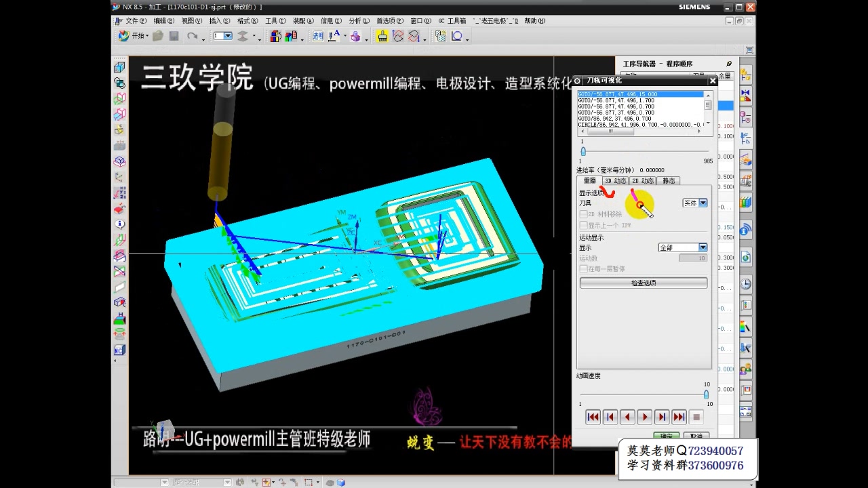Click the clock history tab on right bar

(x=746, y=284)
